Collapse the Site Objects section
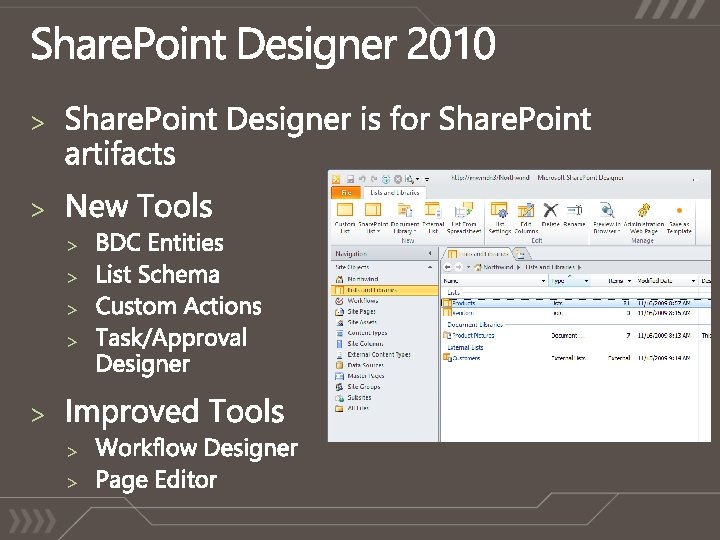Viewport: 720px width, 540px height. [430, 267]
